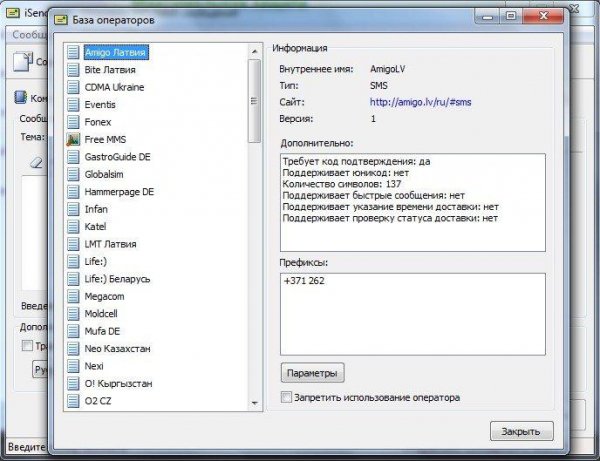Click the Параметры button
The height and width of the screenshot is (461, 600).
(312, 373)
